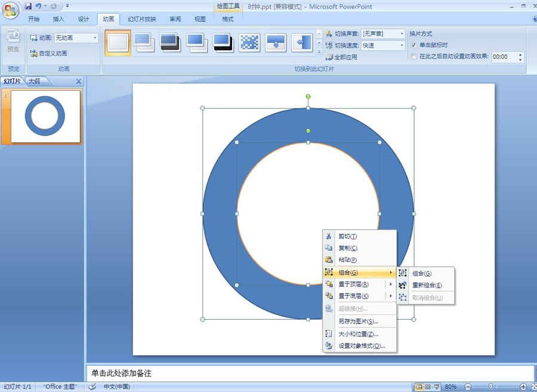Viewport: 537px width, 392px height.
Task: Redo the action from the quick access toolbar
Action: click(54, 6)
